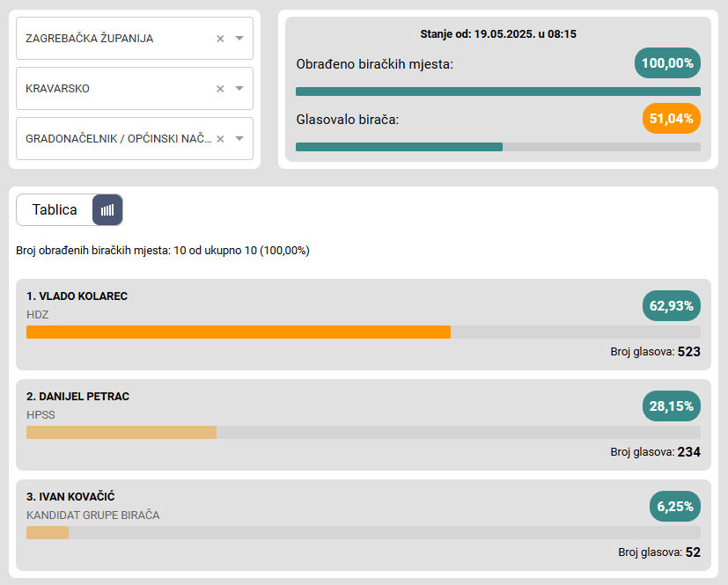Select candidate 2. DANIJEL PETRAC

[x=78, y=397]
